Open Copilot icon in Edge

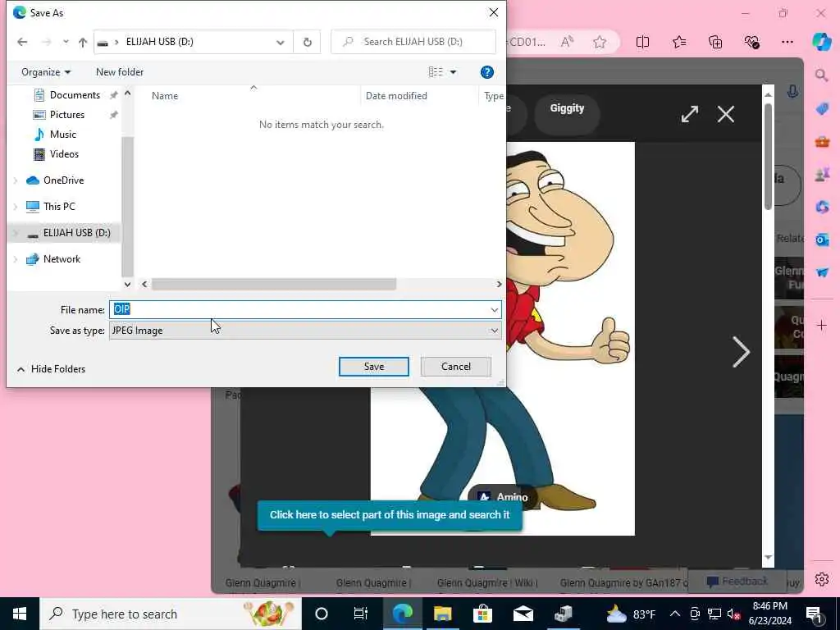(x=821, y=42)
